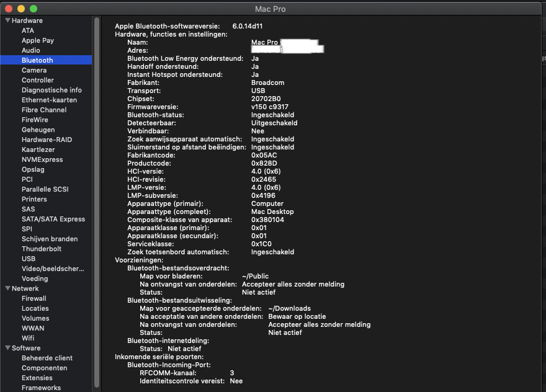Select USB in the sidebar
546x392 pixels.
coord(28,259)
